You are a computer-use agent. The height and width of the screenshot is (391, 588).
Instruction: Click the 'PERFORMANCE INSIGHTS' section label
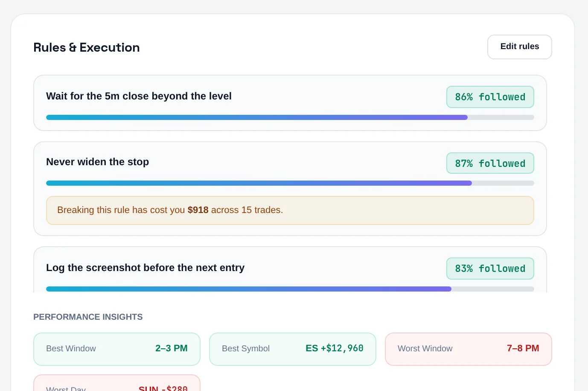click(88, 317)
